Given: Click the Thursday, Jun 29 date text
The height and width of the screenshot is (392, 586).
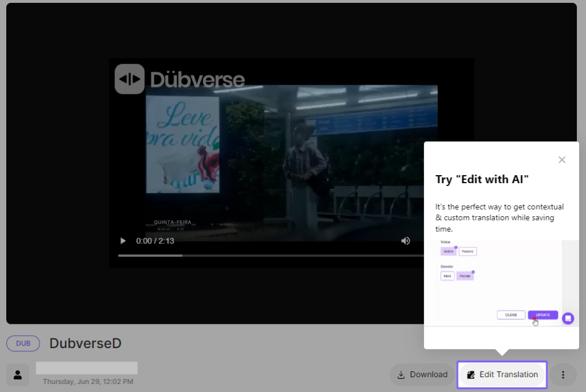Looking at the screenshot, I should click(88, 382).
